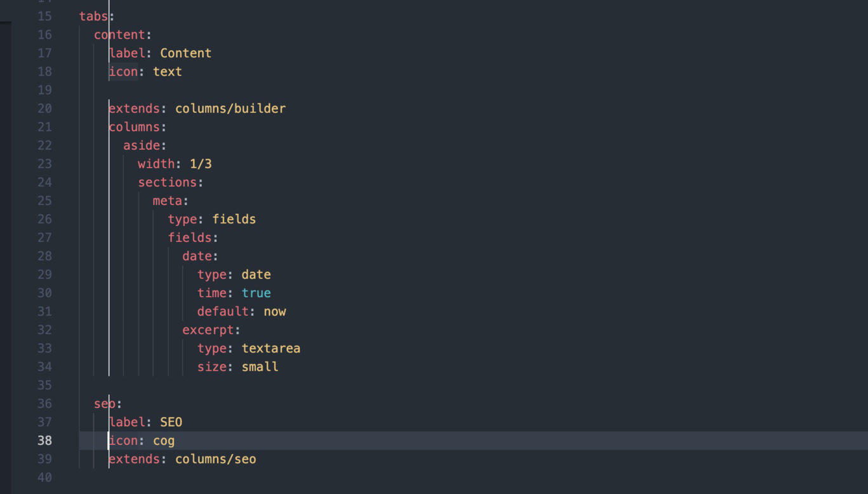868x494 pixels.
Task: Click line number 15 in the gutter
Action: (44, 16)
